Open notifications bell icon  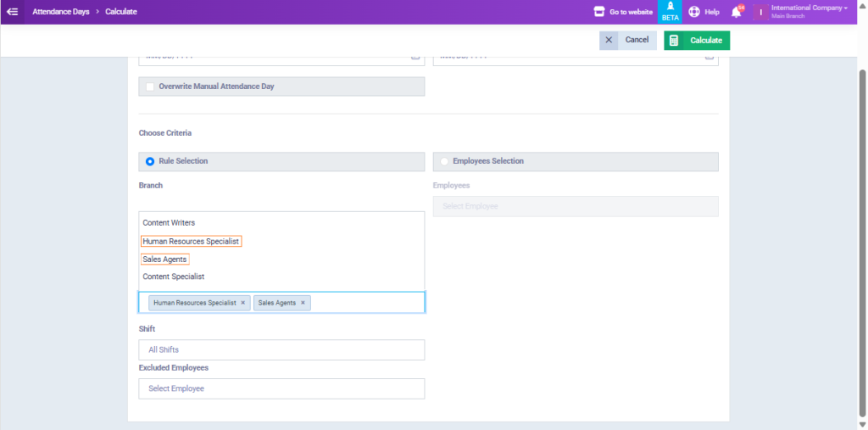click(x=737, y=12)
